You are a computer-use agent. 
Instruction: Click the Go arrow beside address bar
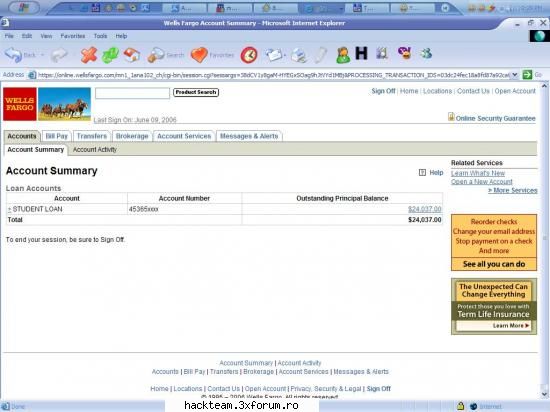[527, 75]
